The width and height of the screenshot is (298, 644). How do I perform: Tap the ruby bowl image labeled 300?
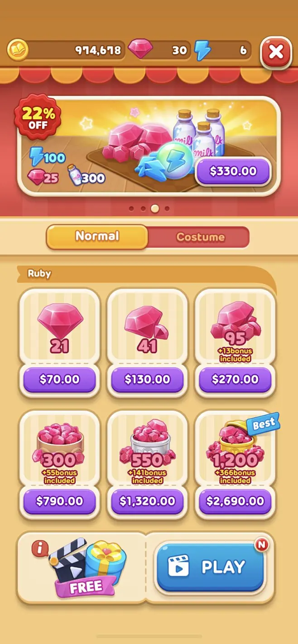click(x=60, y=441)
